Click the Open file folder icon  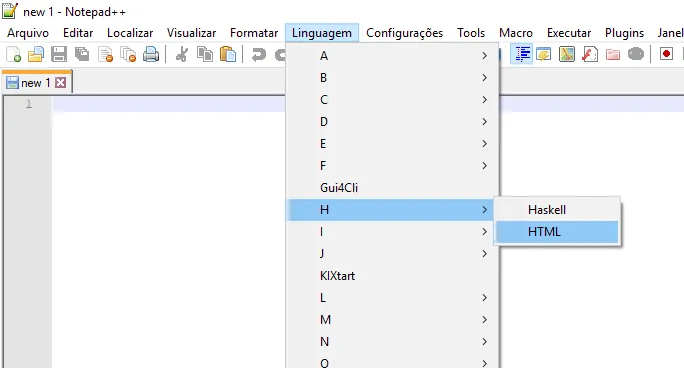[x=36, y=55]
